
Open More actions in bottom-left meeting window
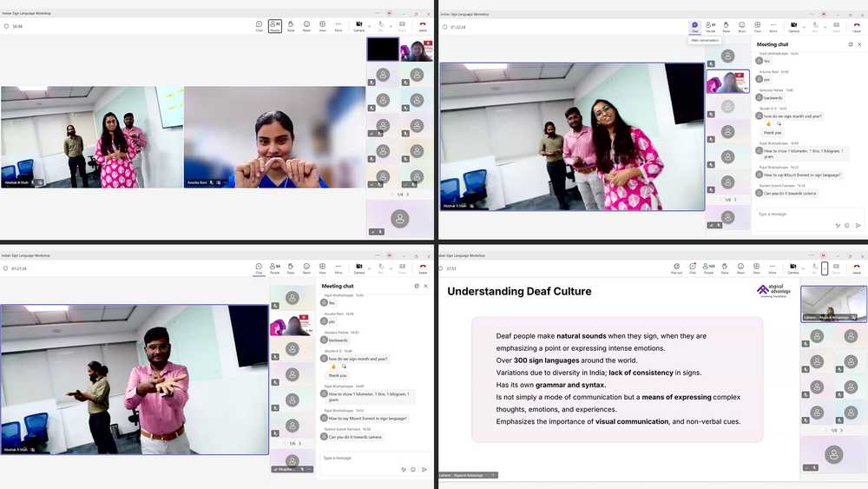[339, 268]
